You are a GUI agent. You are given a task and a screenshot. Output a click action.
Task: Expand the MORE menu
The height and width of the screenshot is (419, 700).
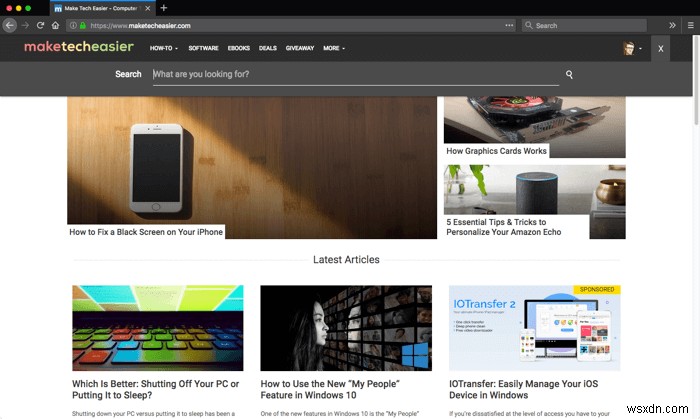point(334,48)
